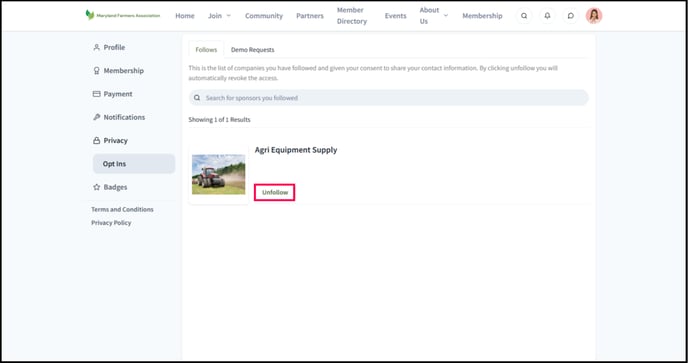
Task: Open the Privacy Policy link
Action: [111, 223]
